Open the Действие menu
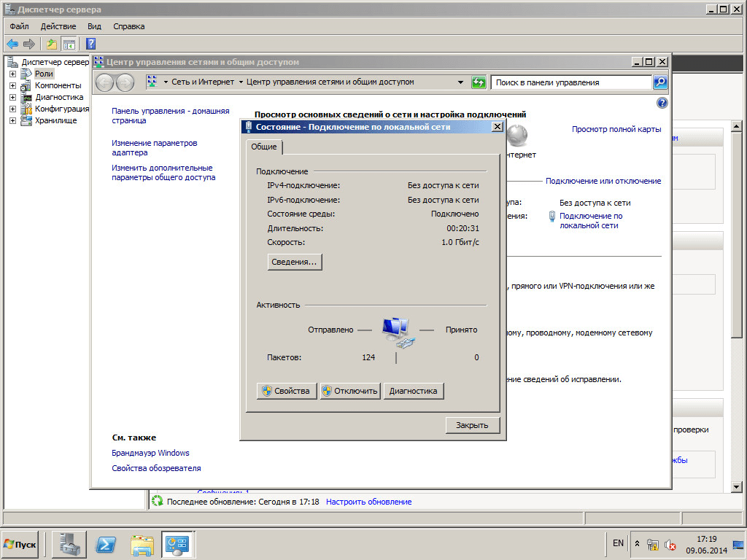Image resolution: width=747 pixels, height=560 pixels. point(58,26)
